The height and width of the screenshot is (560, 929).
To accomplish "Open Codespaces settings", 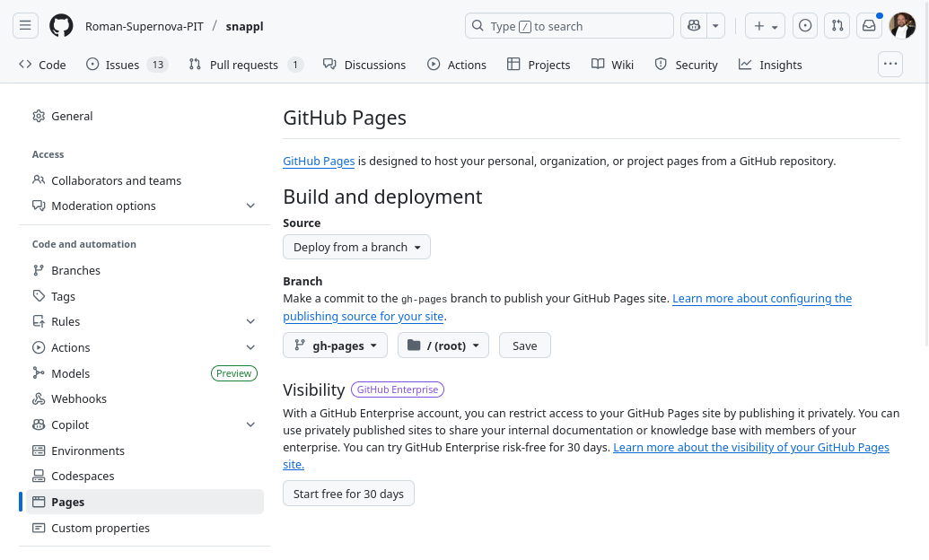I will click(x=145, y=476).
